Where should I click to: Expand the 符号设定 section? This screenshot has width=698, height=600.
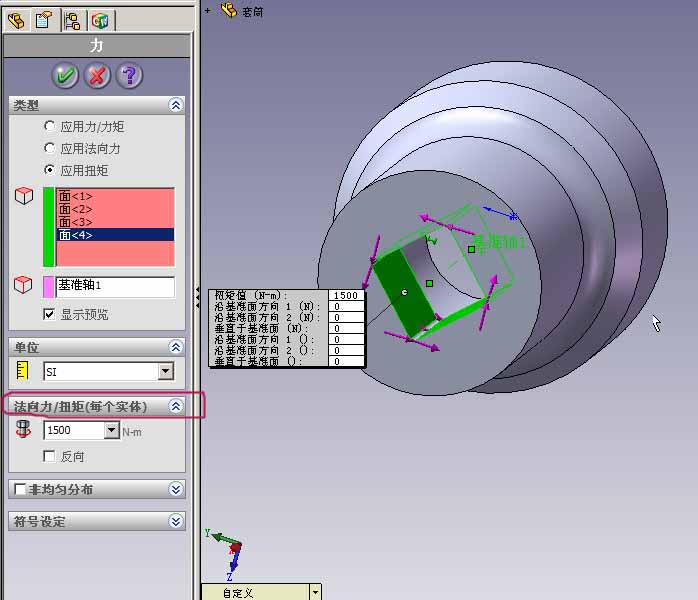tap(176, 521)
